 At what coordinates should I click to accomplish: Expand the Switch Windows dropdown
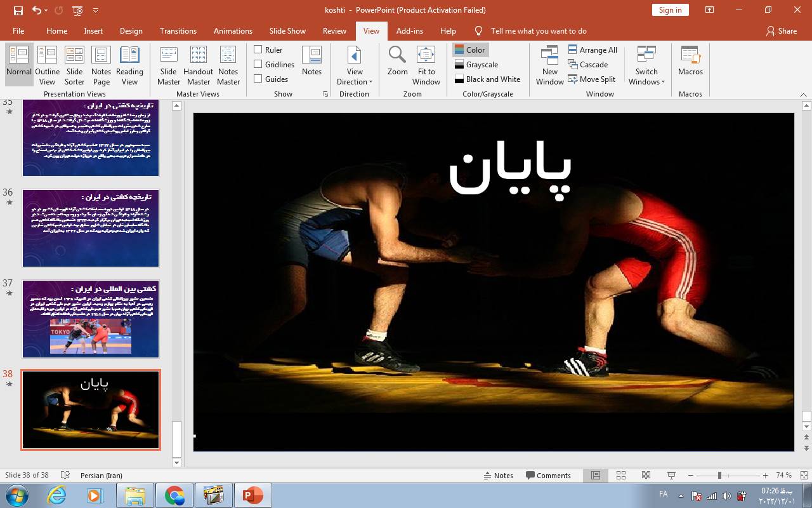646,65
